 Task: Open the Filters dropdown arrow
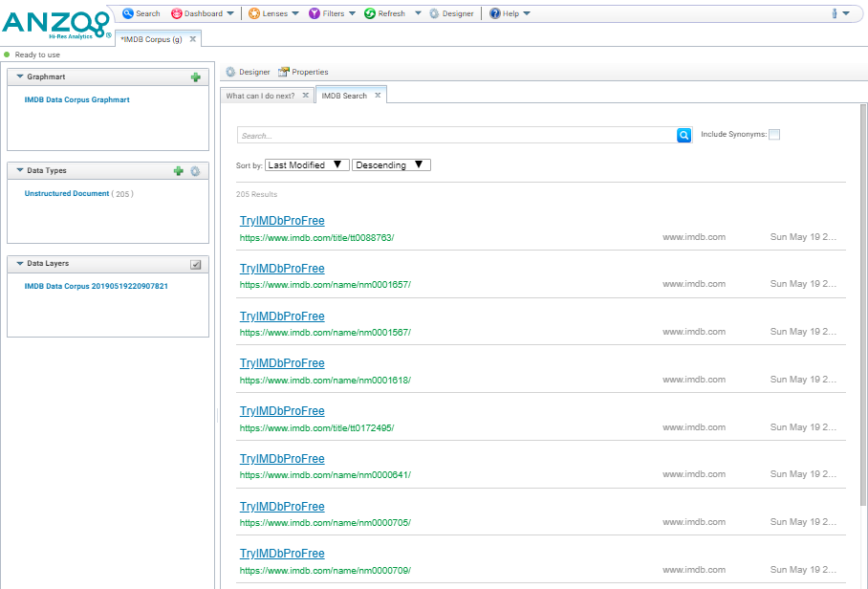point(352,13)
